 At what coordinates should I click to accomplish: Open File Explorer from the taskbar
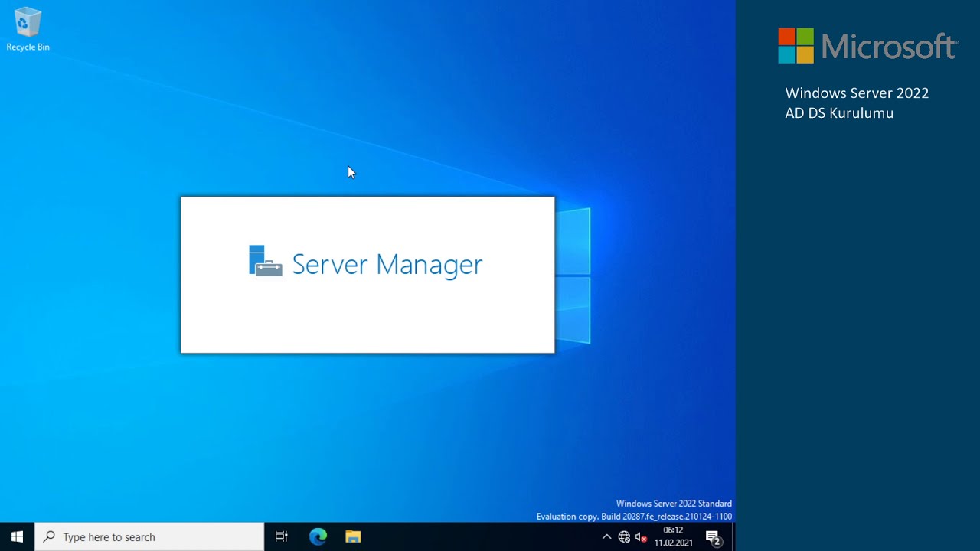tap(353, 537)
